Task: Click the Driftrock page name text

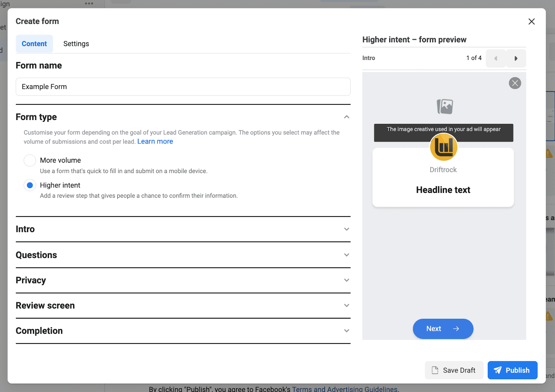Action: pos(443,170)
